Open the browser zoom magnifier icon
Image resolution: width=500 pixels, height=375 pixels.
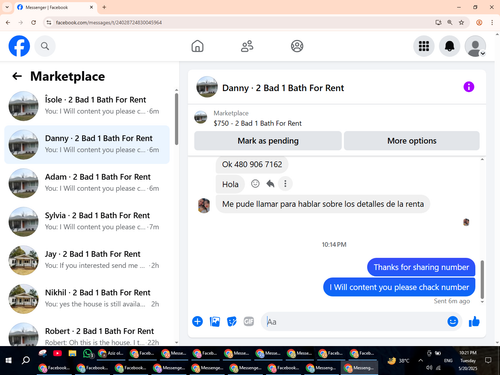click(x=450, y=22)
